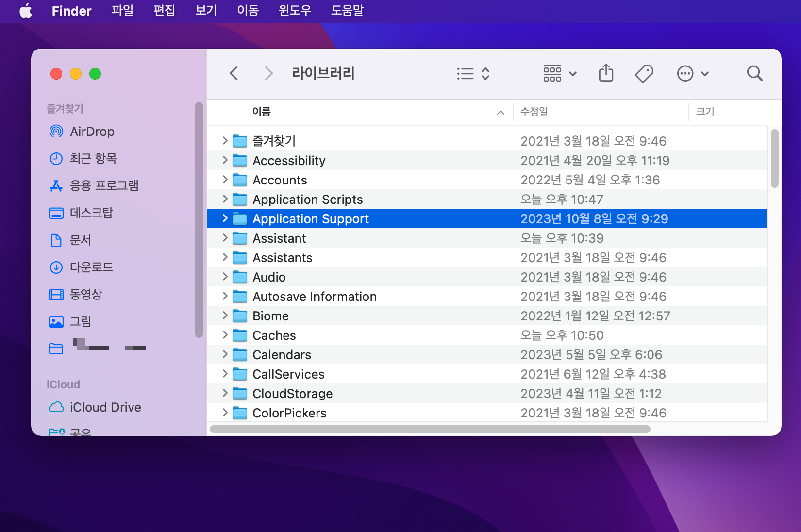Sort by the 이름 column header
801x532 pixels.
[x=359, y=112]
